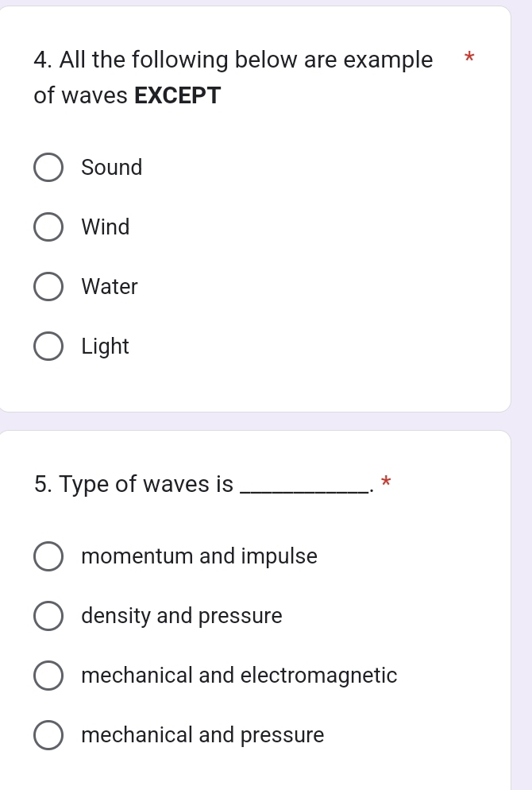The width and height of the screenshot is (532, 790).
Task: Pick the Light radio button
Action: tap(48, 347)
